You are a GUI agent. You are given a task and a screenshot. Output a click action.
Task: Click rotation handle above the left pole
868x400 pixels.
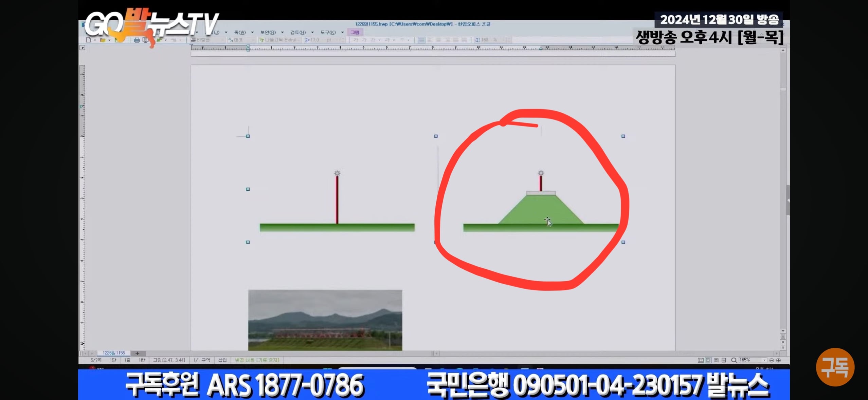(x=337, y=173)
